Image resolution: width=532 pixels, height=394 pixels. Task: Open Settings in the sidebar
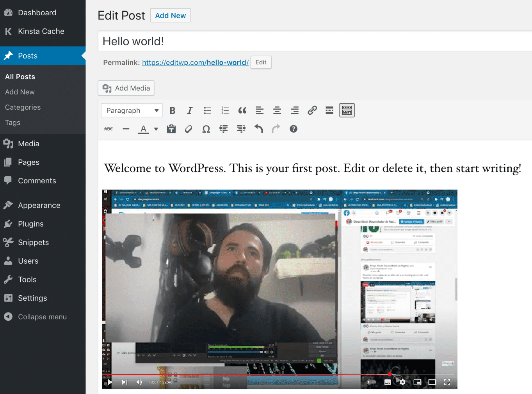point(43,298)
